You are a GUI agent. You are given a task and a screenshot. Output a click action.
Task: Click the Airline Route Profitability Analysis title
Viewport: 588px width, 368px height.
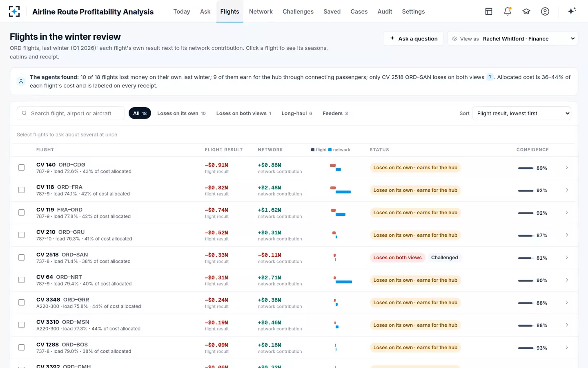[93, 11]
